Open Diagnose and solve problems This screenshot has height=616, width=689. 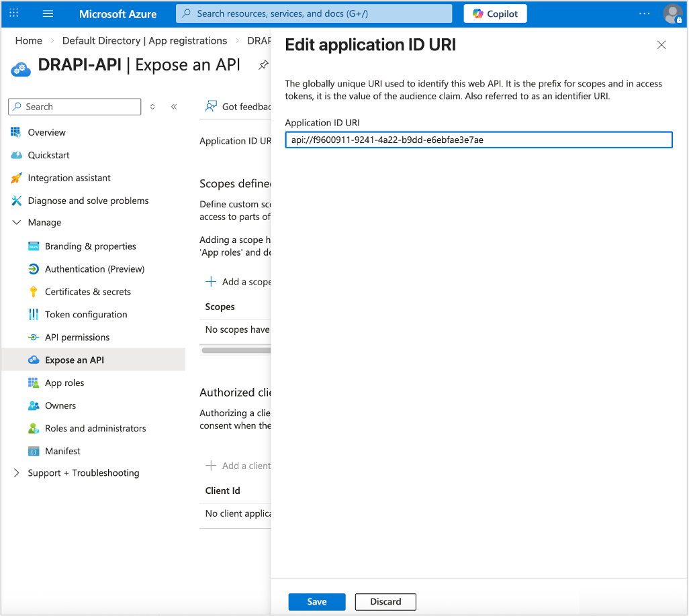[x=87, y=201]
